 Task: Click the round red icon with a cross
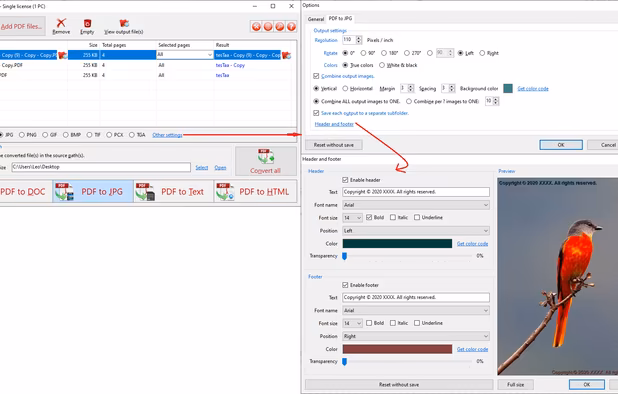(x=256, y=26)
